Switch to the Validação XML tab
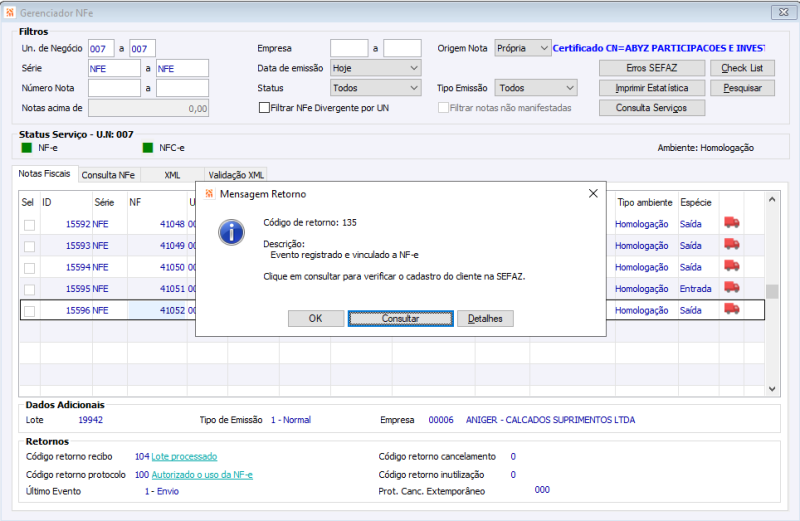Viewport: 800px width, 521px height. coord(236,175)
